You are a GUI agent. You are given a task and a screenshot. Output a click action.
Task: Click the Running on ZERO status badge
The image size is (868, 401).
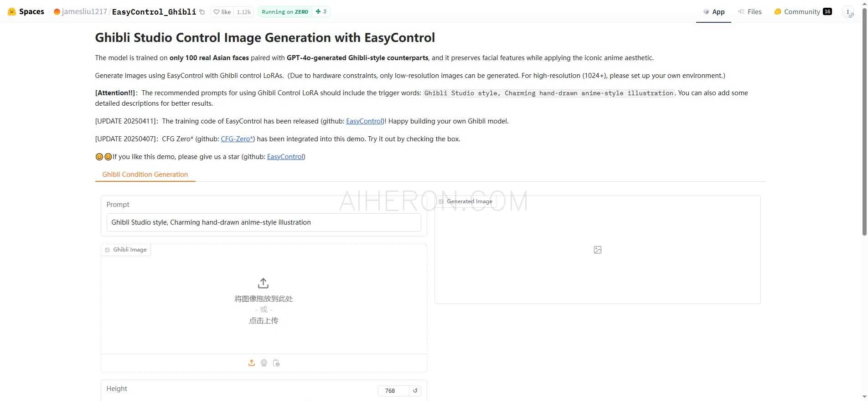(x=285, y=12)
